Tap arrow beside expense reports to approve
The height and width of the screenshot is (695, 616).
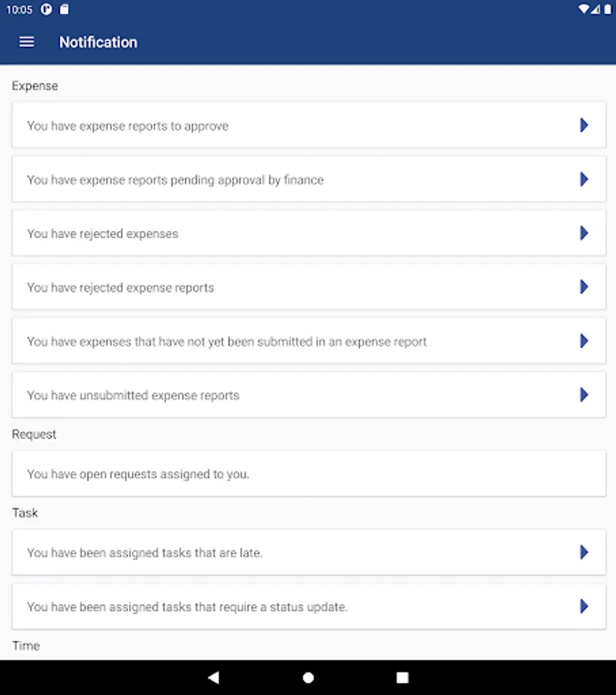584,125
